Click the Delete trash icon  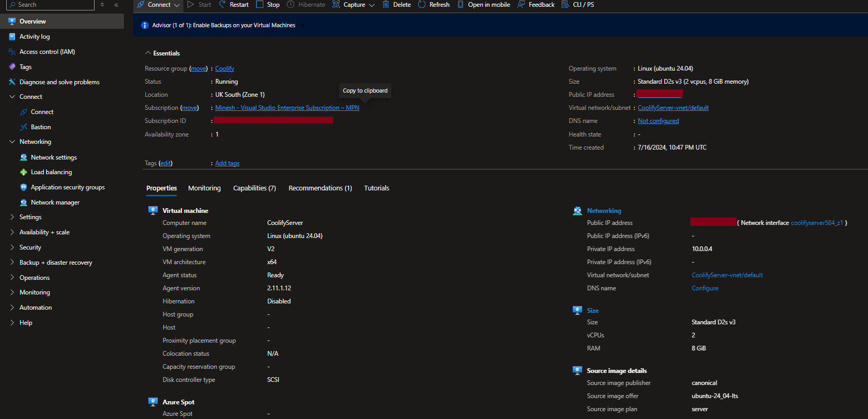(386, 5)
